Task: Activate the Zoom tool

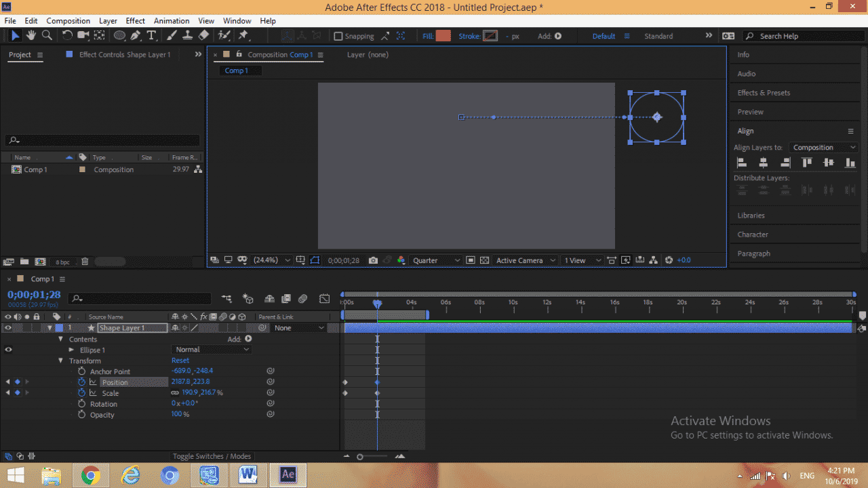Action: click(x=47, y=35)
